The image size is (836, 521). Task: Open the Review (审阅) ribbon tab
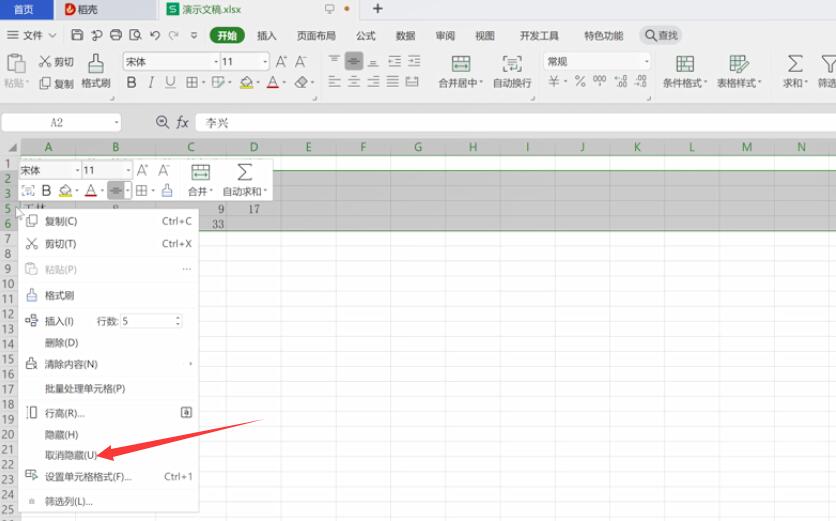445,36
